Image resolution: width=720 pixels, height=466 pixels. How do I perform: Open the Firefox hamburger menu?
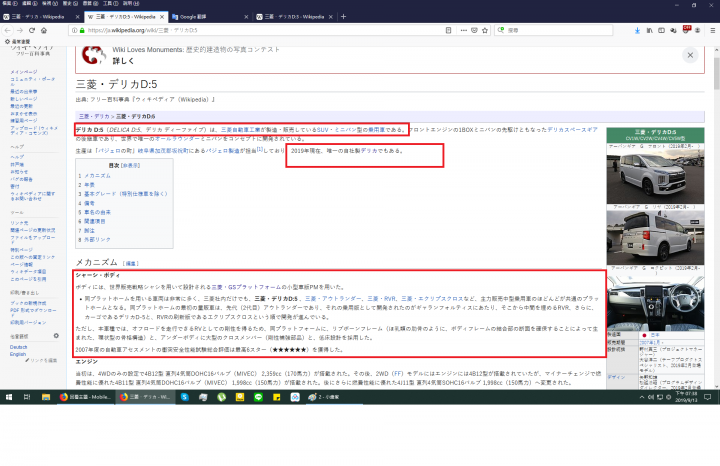[x=713, y=30]
